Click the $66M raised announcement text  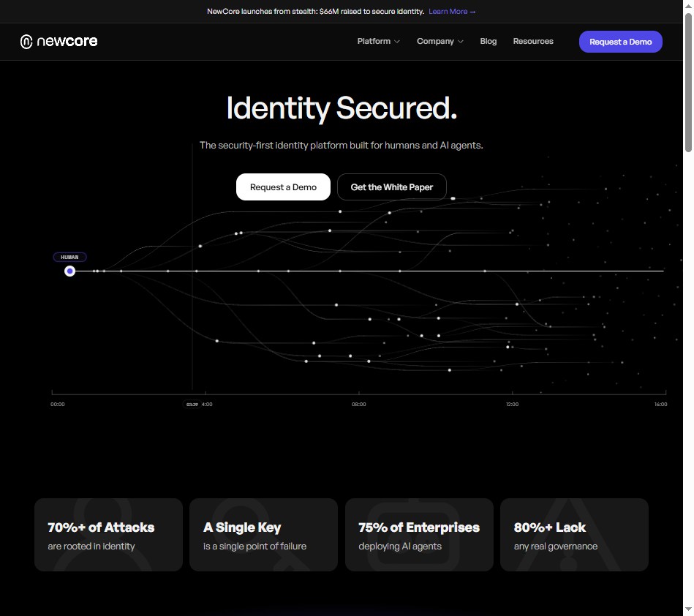[316, 12]
